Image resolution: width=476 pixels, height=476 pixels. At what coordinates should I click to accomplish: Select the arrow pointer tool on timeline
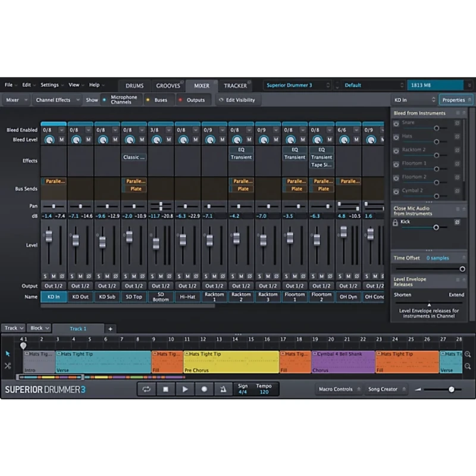pos(8,355)
